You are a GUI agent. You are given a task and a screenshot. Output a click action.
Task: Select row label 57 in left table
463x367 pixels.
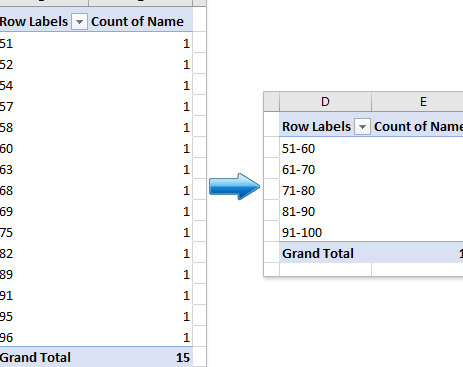[6, 107]
